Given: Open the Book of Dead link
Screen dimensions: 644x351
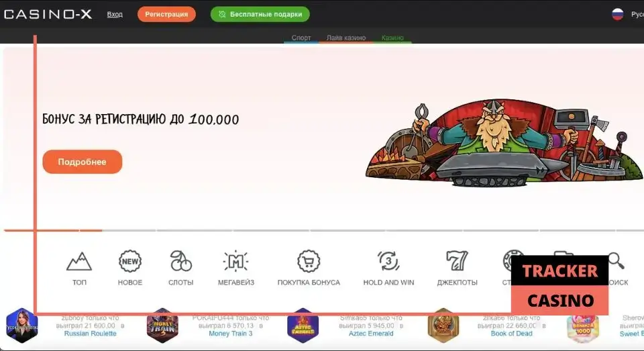Looking at the screenshot, I should coord(511,334).
